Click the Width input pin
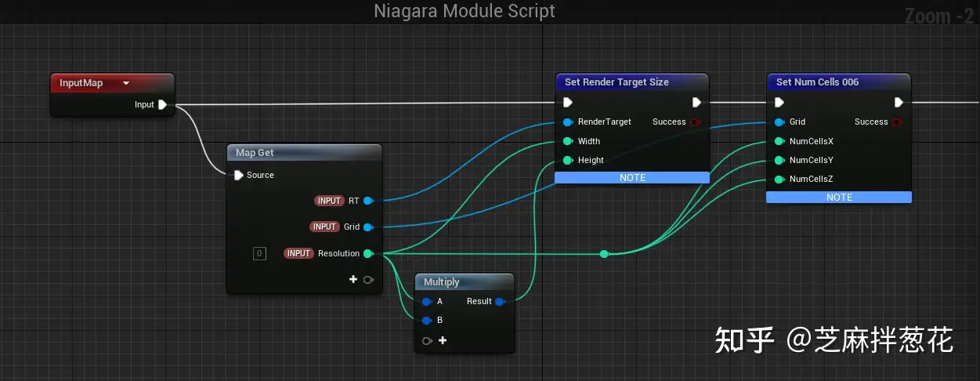980x381 pixels. click(567, 141)
